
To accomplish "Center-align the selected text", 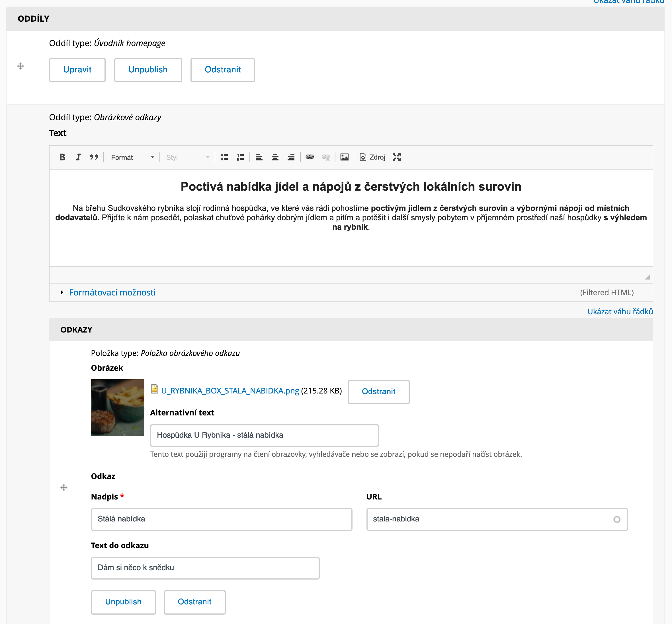I will tap(275, 157).
